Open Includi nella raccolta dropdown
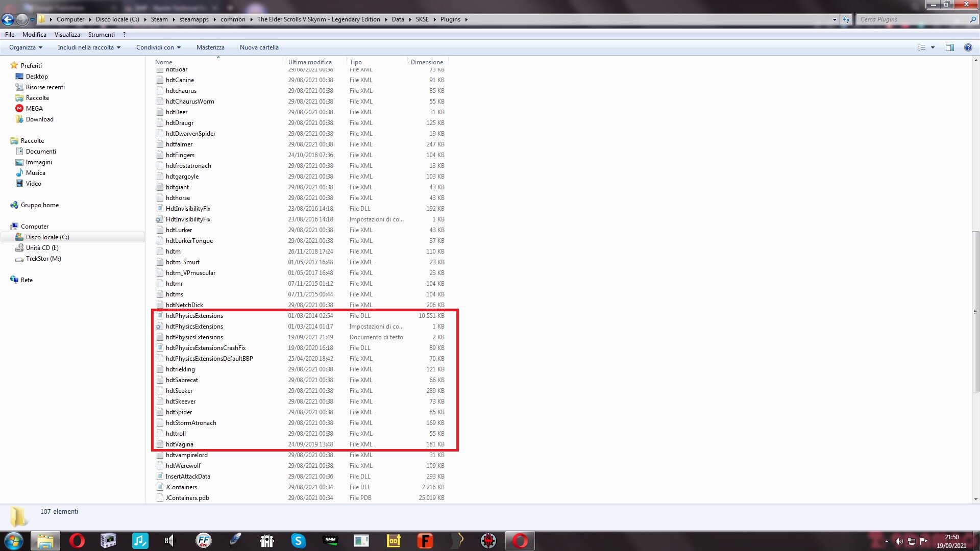The width and height of the screenshot is (980, 551). [x=89, y=47]
